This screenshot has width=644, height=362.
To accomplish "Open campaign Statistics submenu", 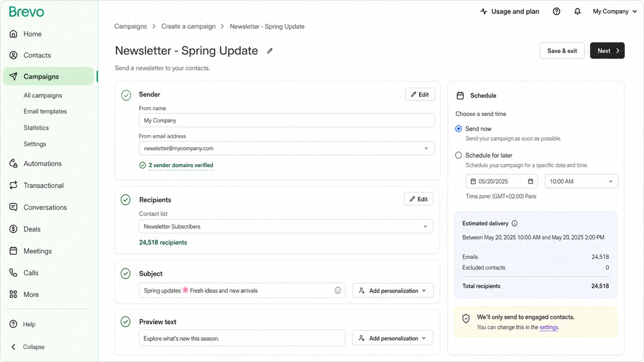I will [x=36, y=128].
